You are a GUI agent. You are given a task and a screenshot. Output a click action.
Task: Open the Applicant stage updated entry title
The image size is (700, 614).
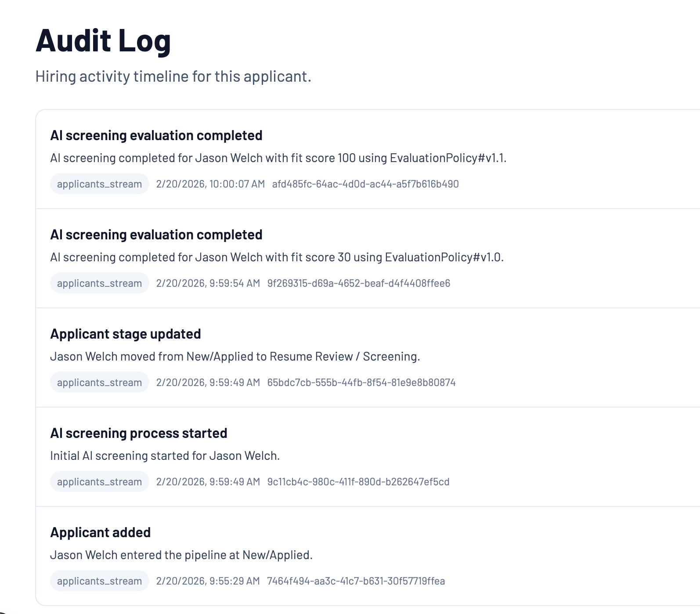click(x=126, y=334)
